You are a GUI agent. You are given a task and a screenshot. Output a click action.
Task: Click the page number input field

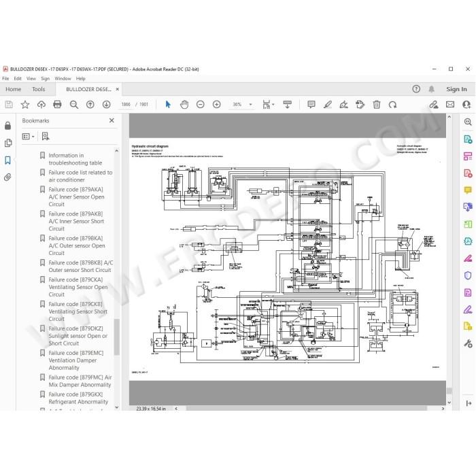[126, 105]
